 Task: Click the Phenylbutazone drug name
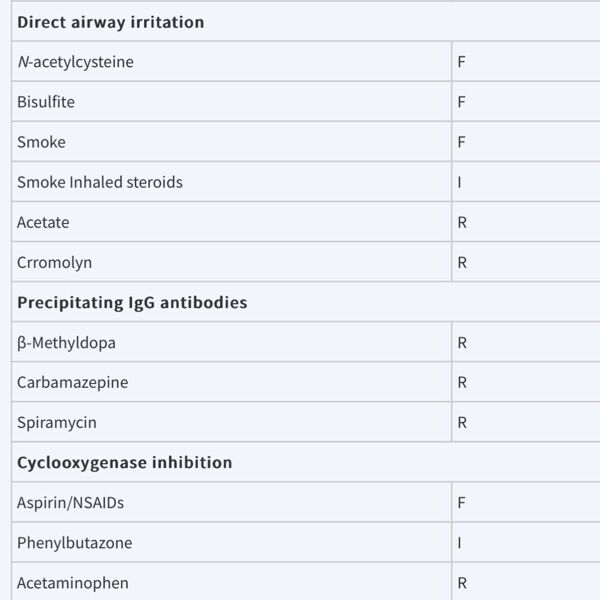click(74, 542)
